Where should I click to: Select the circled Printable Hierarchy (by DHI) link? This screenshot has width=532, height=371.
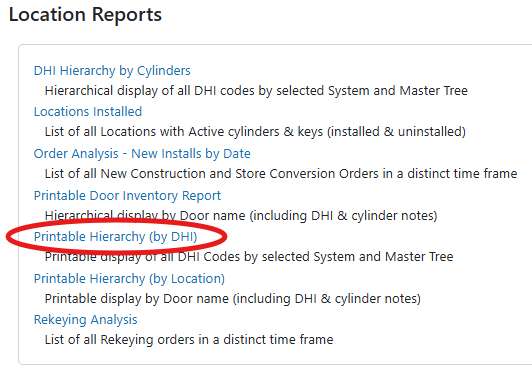(x=115, y=237)
